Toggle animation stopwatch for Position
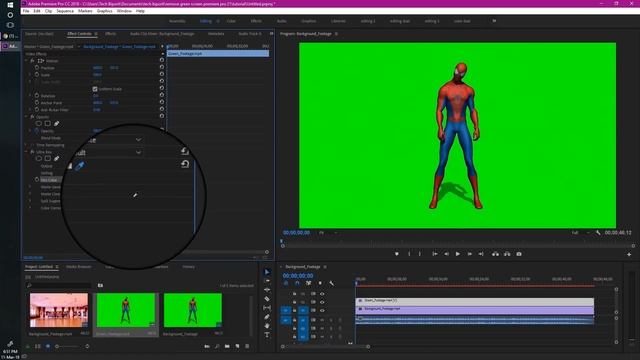This screenshot has width=640, height=360. [x=37, y=68]
